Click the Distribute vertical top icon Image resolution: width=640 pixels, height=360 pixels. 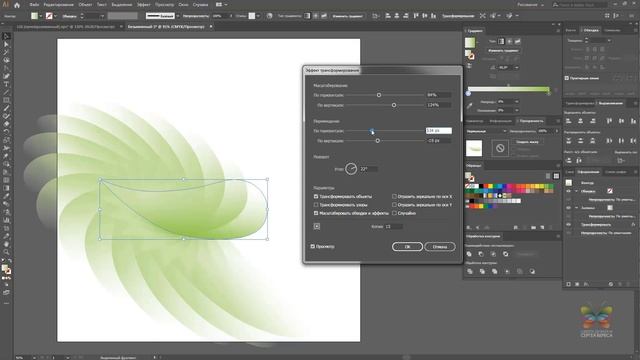(x=568, y=141)
